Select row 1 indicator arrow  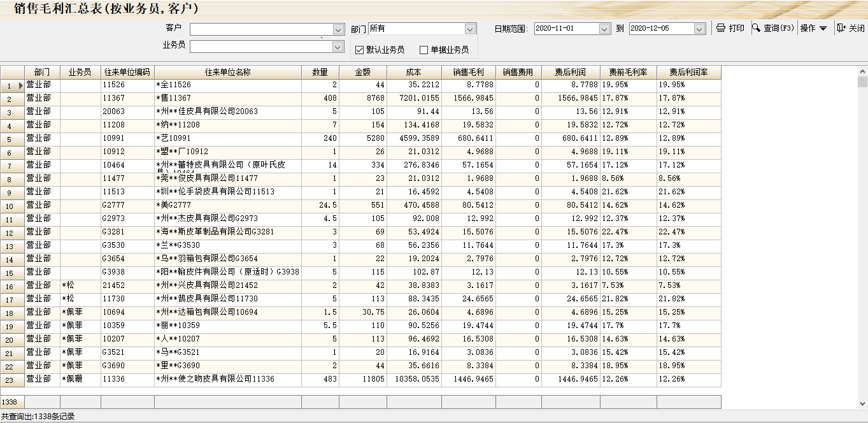[20, 85]
